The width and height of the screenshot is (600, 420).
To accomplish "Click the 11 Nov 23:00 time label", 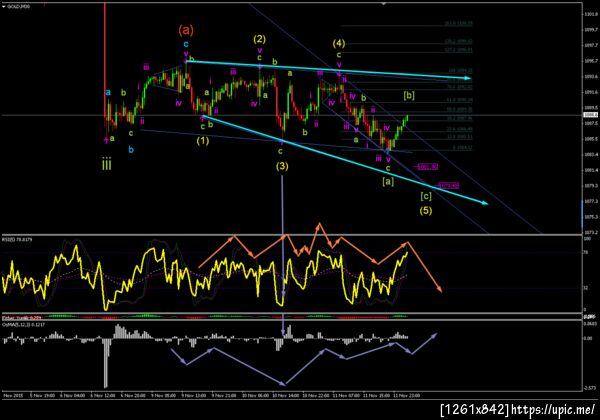I will tap(407, 396).
